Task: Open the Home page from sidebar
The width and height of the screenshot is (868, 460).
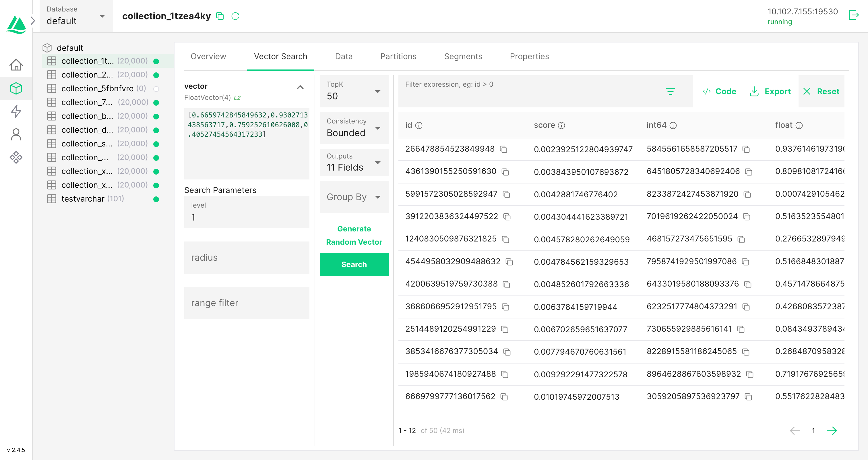Action: point(16,65)
